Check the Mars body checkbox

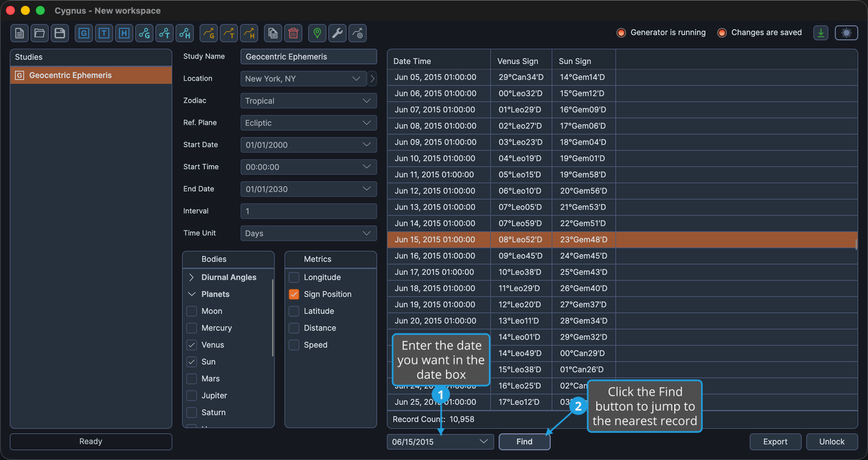coord(192,379)
